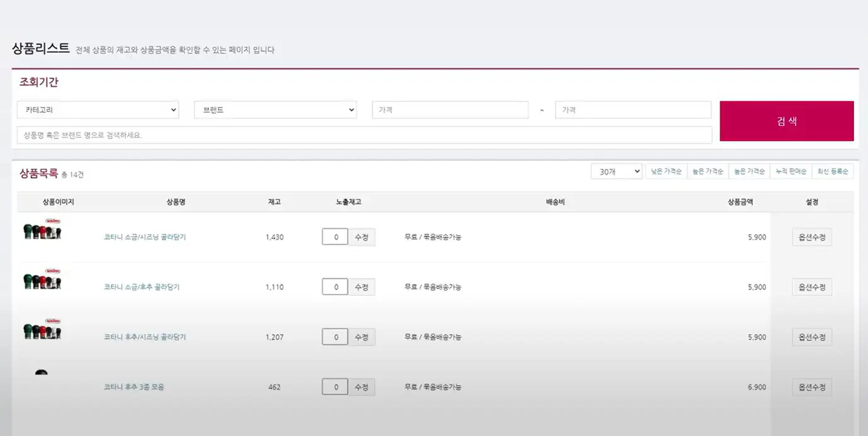Click exposed stock field for 코타니 후추/시즈닝 골라담기
868x436 pixels.
pos(335,337)
